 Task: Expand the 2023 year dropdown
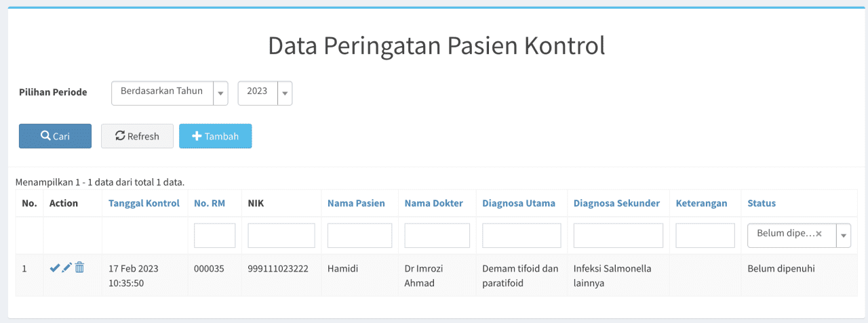[265, 93]
